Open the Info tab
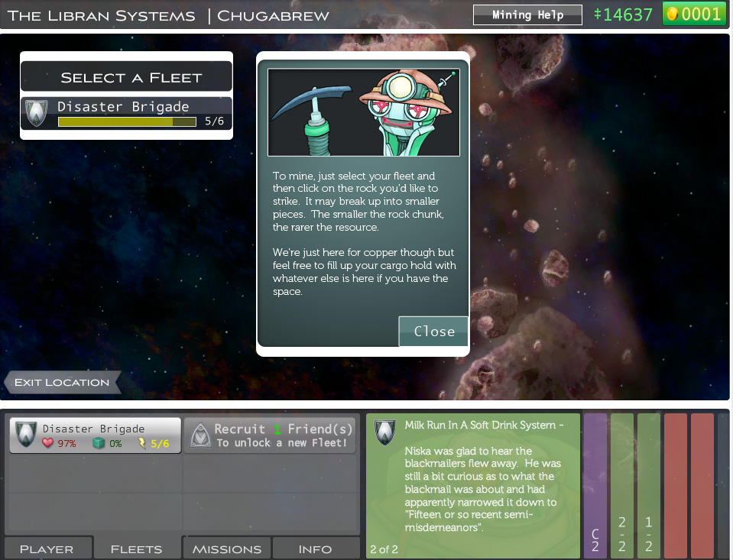This screenshot has width=733, height=560. point(315,549)
